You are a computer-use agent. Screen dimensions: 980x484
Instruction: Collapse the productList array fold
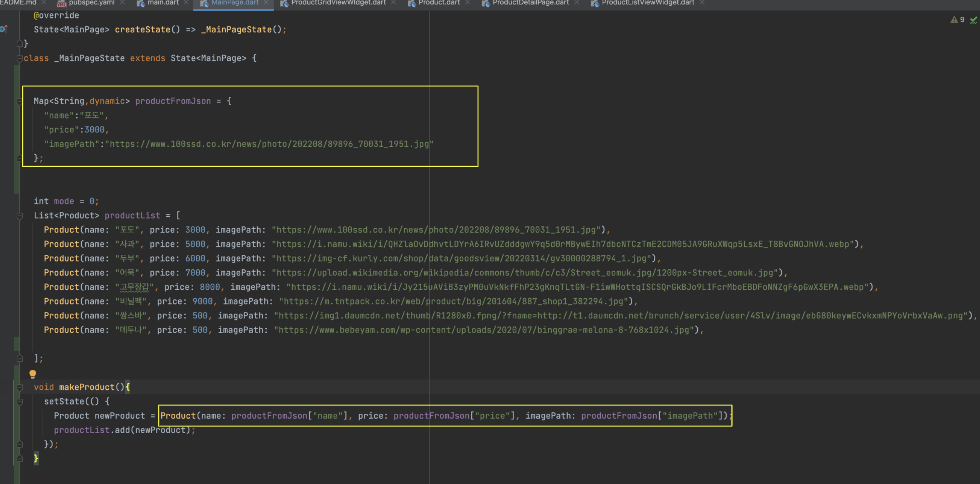click(x=19, y=216)
